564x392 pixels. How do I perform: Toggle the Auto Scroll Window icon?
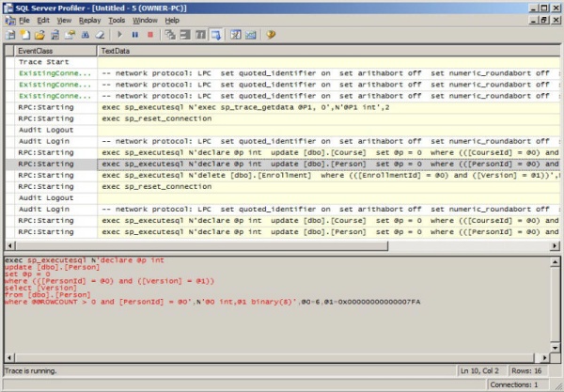(216, 35)
